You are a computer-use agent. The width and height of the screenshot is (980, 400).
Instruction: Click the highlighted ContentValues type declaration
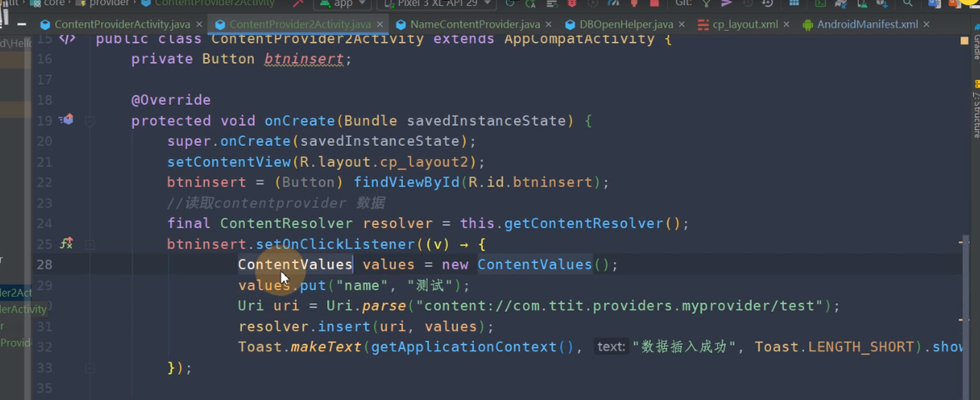click(x=295, y=265)
